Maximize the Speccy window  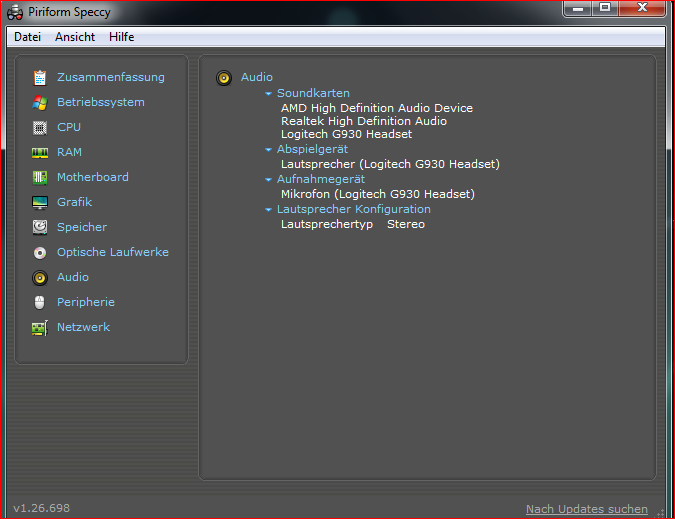click(x=605, y=9)
